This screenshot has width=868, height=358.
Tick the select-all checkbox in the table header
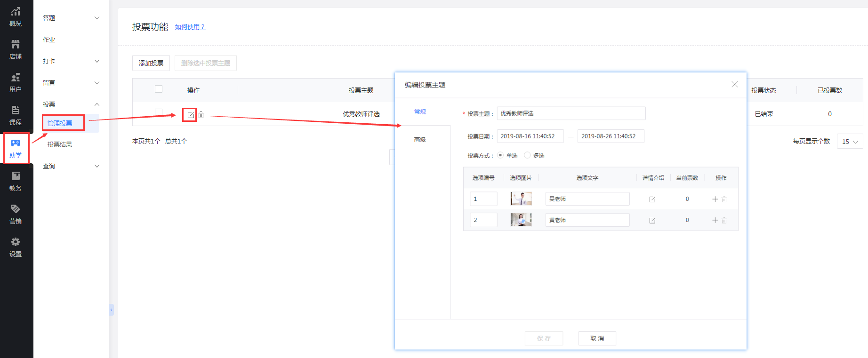coord(159,89)
